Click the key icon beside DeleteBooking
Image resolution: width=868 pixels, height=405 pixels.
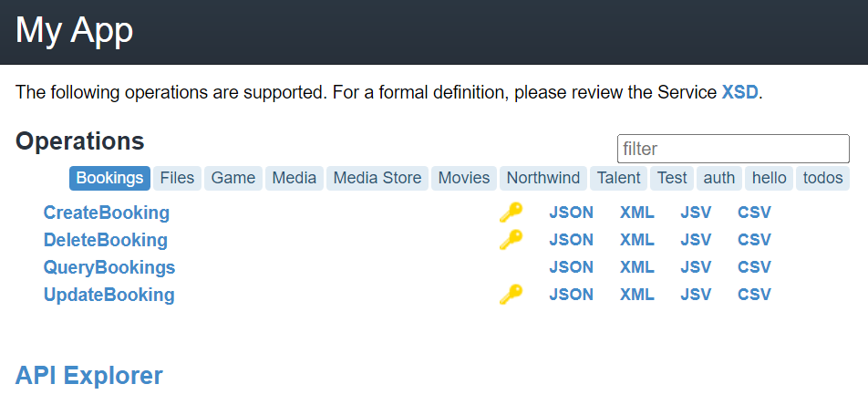511,239
